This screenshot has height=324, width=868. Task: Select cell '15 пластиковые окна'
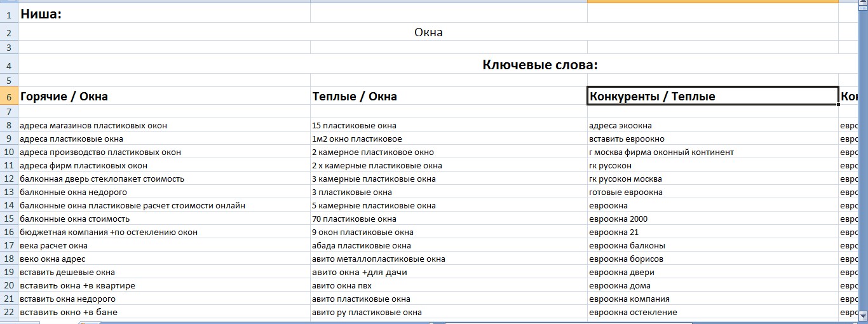[449, 125]
